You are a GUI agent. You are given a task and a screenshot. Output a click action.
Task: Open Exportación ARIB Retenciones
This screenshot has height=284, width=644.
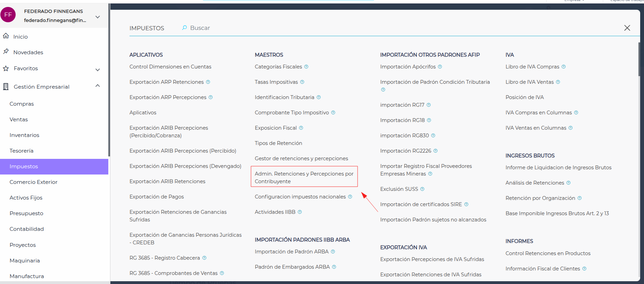click(x=167, y=181)
